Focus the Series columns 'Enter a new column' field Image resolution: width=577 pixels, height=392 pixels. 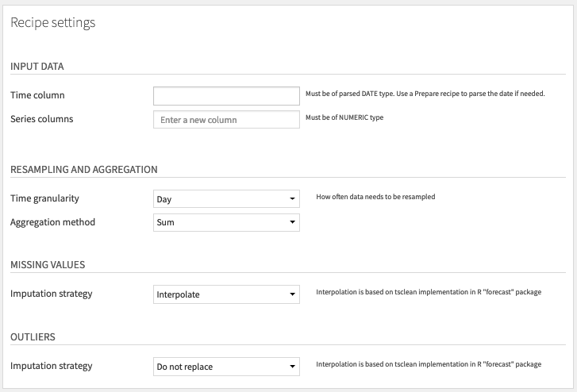pos(226,120)
